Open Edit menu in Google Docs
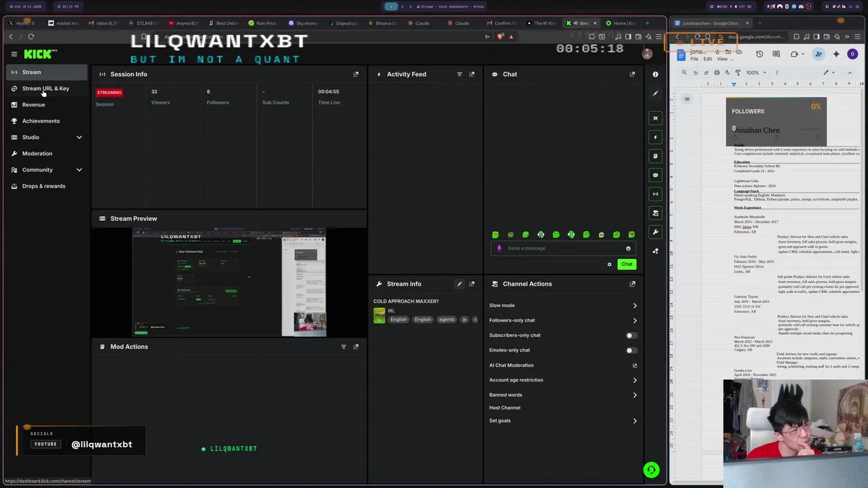 tap(707, 59)
